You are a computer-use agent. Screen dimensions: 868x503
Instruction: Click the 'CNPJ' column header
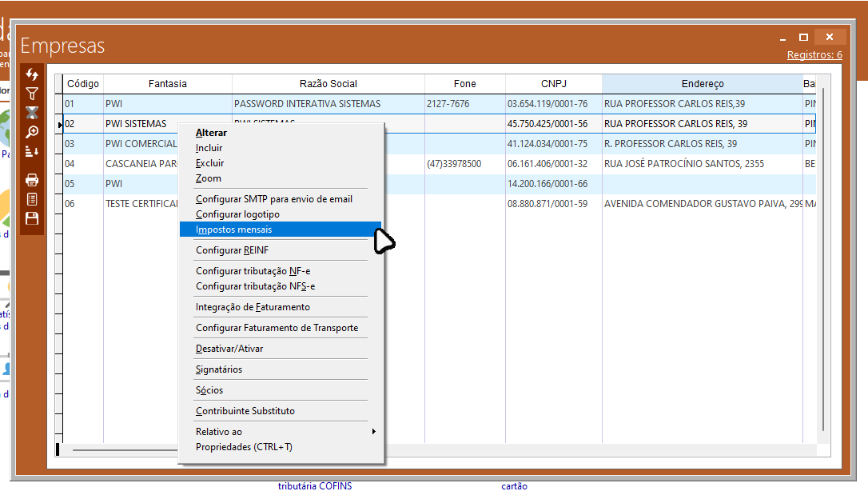tap(553, 84)
